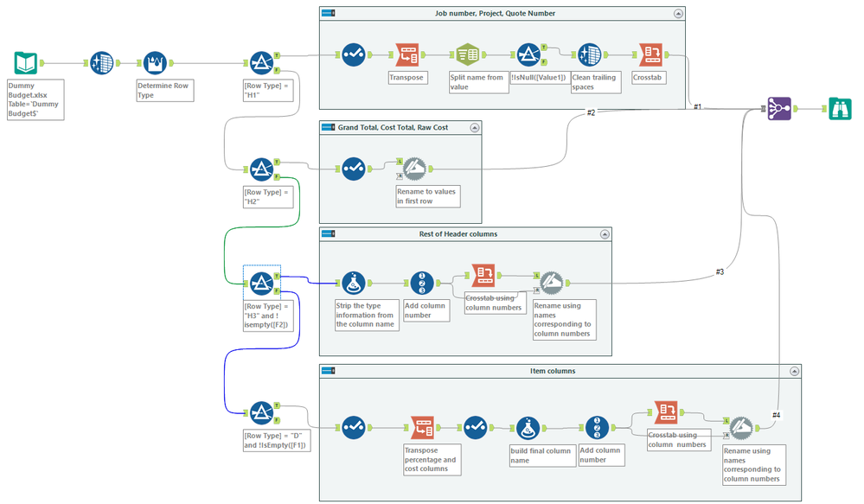
Task: Toggle enable switch on Grand Total container
Action: coord(329,127)
